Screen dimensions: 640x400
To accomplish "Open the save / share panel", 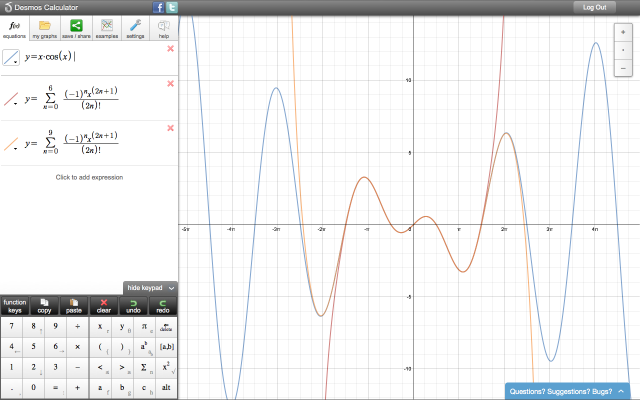I will pos(75,28).
